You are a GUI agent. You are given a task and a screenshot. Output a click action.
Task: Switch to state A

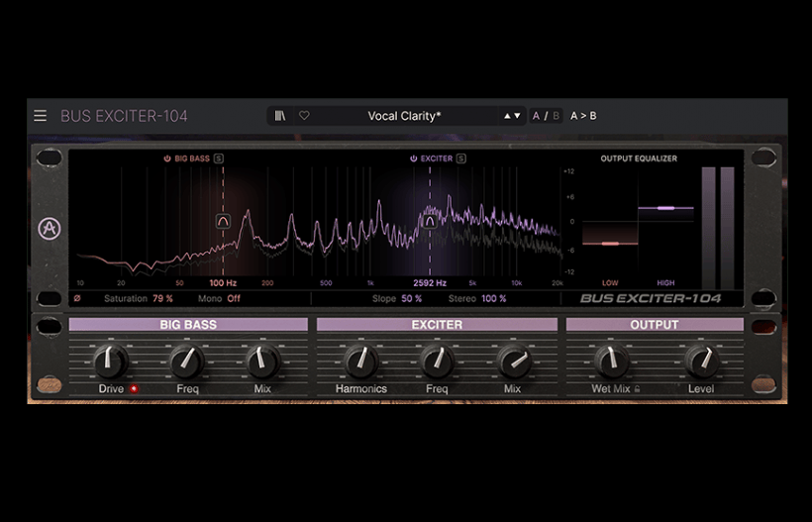click(x=536, y=116)
